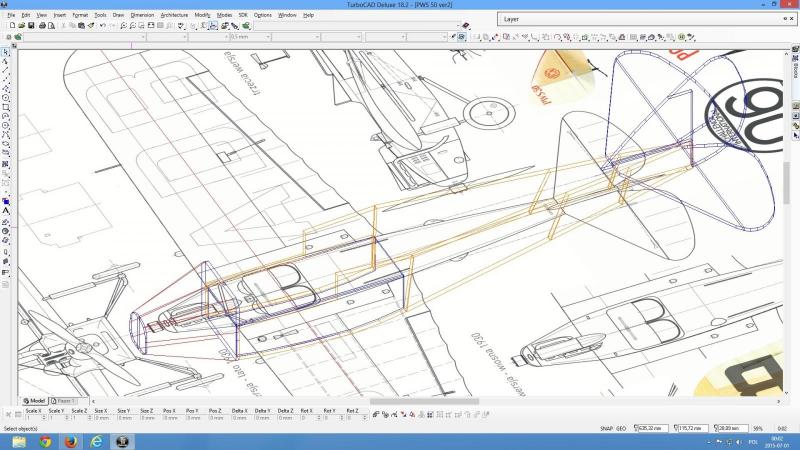Switch to the Model tab
Viewport: 800px width, 450px height.
click(34, 401)
